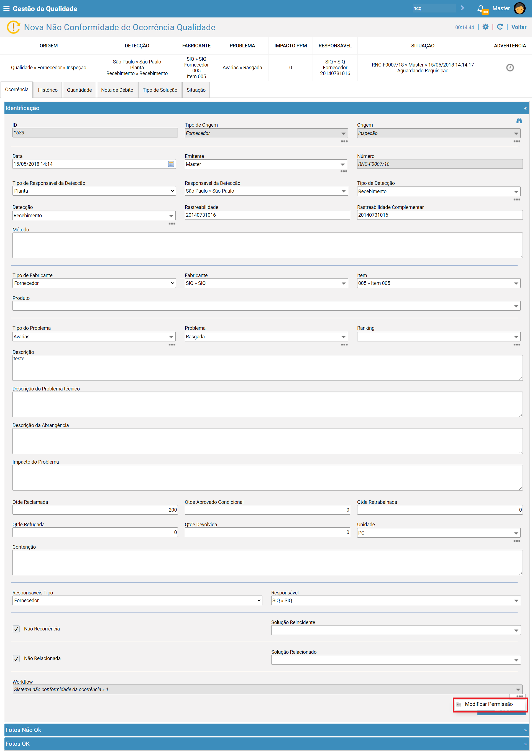Open the notifications bell
This screenshot has width=532, height=756.
[x=481, y=9]
